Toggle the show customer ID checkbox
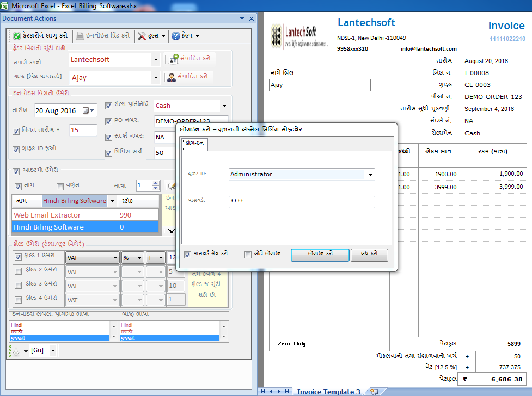The height and width of the screenshot is (396, 532). [16, 150]
